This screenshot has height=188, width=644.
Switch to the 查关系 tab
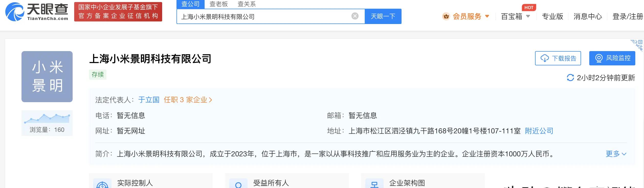[x=247, y=4]
